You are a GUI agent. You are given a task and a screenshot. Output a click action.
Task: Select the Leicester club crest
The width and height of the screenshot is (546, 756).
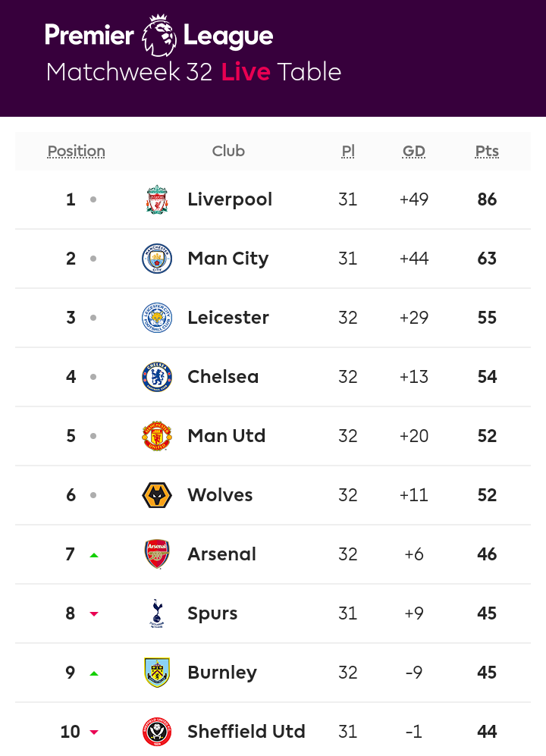(157, 318)
